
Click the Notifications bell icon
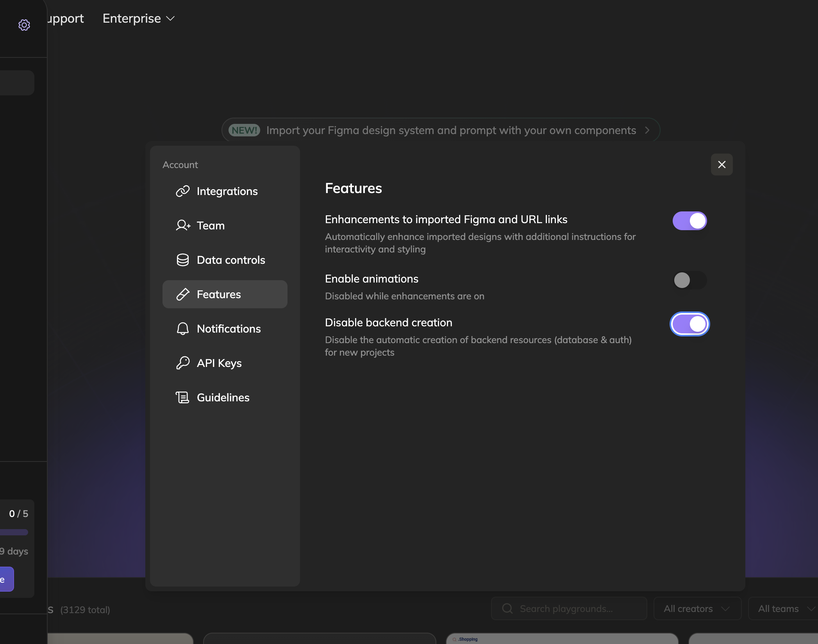coord(182,329)
